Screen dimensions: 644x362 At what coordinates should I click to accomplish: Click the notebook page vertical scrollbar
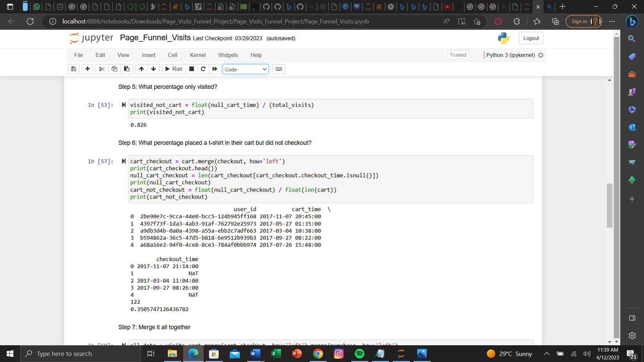tap(609, 205)
